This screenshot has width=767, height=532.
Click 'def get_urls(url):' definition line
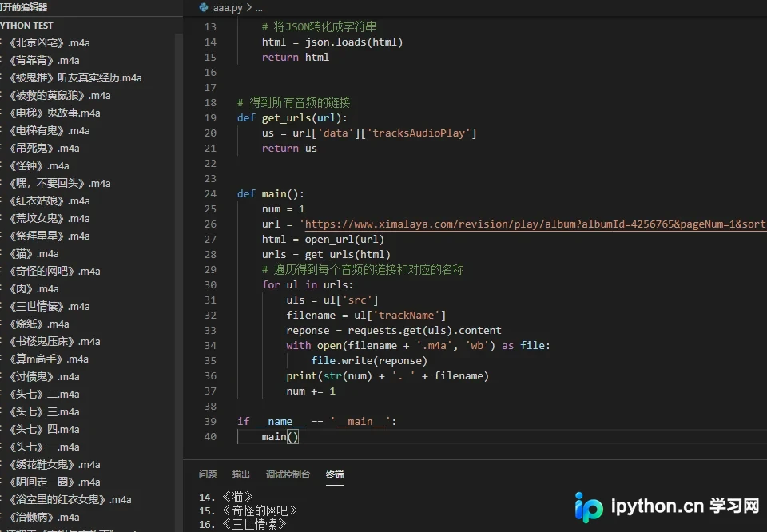[x=292, y=118]
